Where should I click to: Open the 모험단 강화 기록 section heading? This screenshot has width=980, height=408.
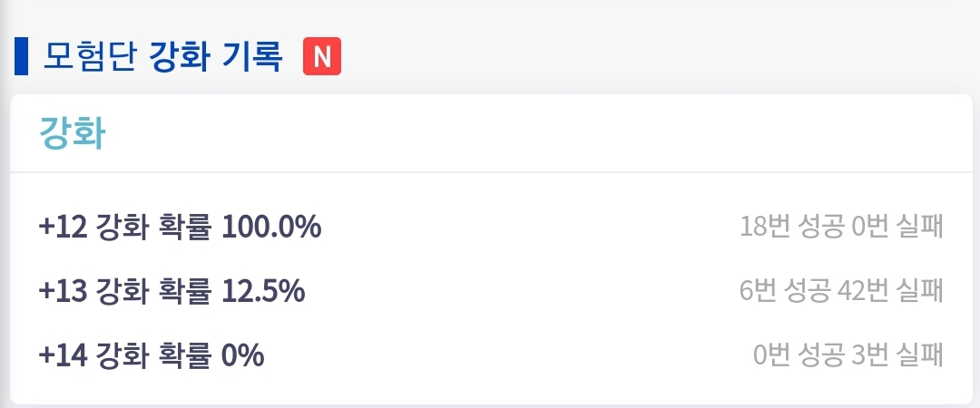(163, 57)
